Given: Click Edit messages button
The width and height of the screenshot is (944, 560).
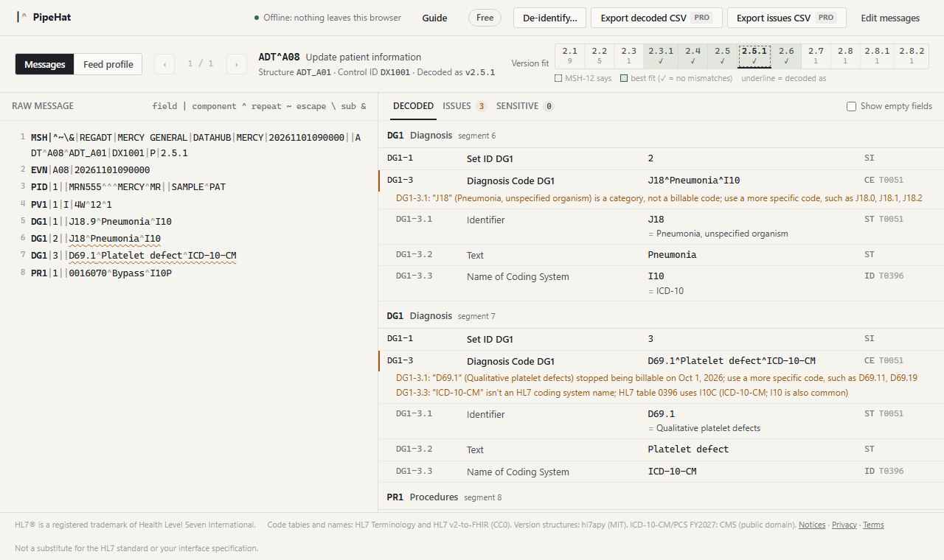Looking at the screenshot, I should coord(890,18).
